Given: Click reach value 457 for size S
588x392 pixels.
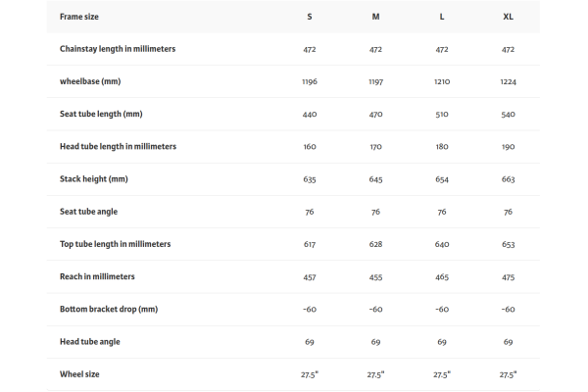Looking at the screenshot, I should (x=310, y=277).
